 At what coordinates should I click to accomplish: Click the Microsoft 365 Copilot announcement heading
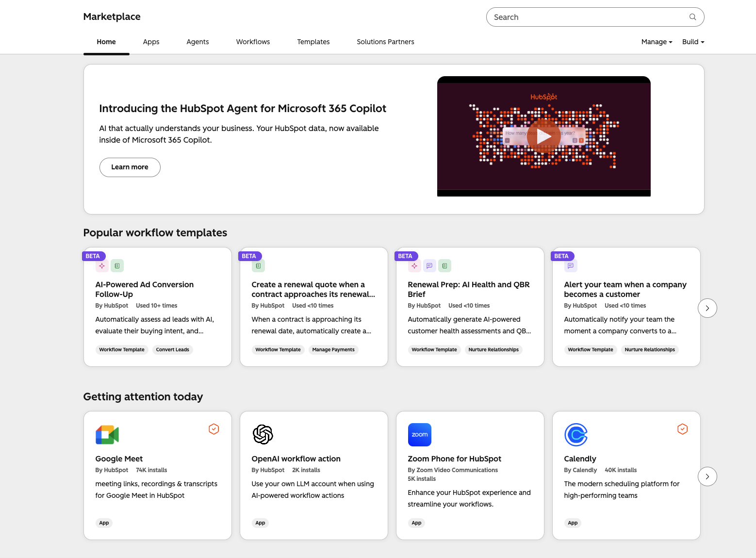(243, 108)
